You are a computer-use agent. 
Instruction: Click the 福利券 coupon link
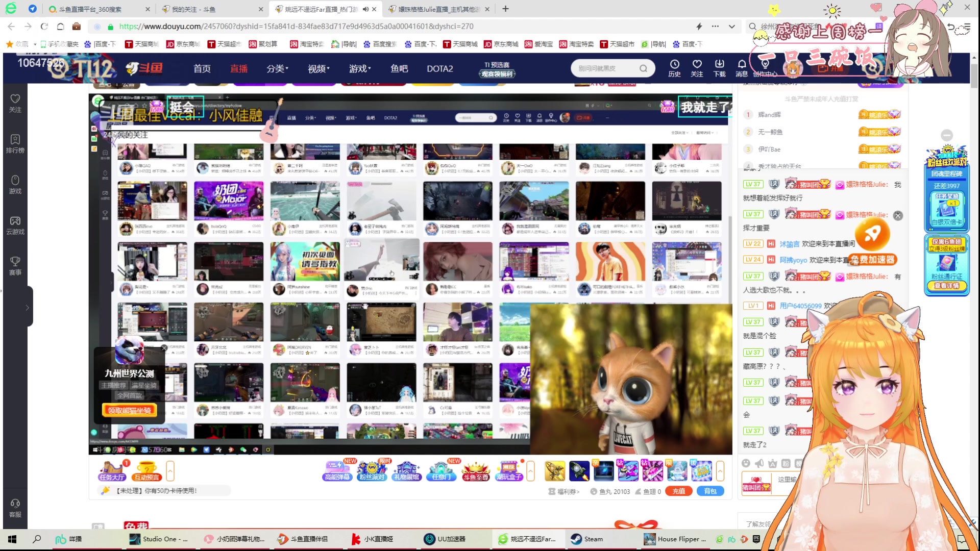point(564,491)
